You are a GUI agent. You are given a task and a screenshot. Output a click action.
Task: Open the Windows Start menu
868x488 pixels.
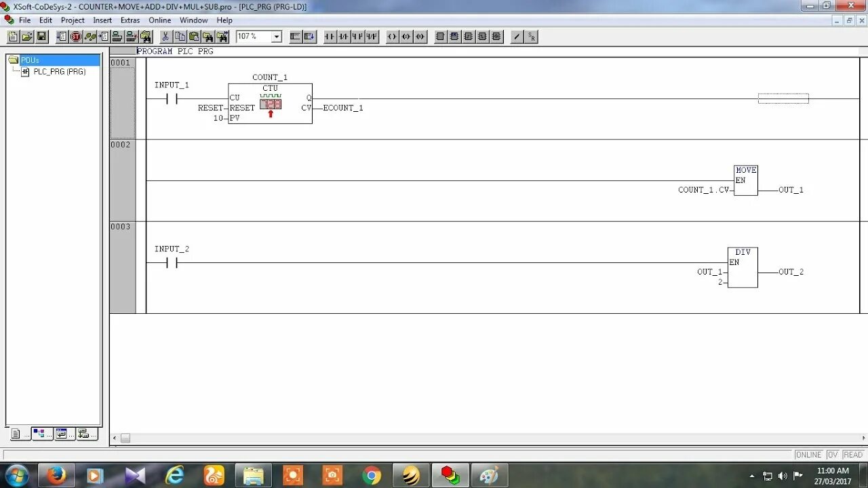click(16, 476)
